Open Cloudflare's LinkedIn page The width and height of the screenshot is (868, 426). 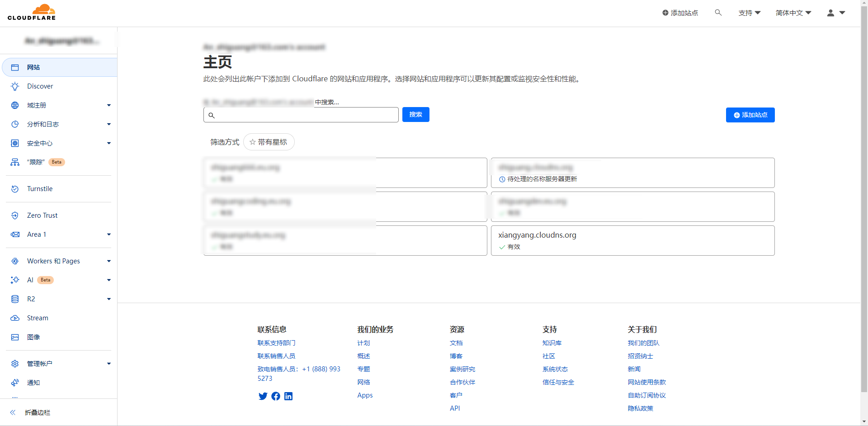288,396
